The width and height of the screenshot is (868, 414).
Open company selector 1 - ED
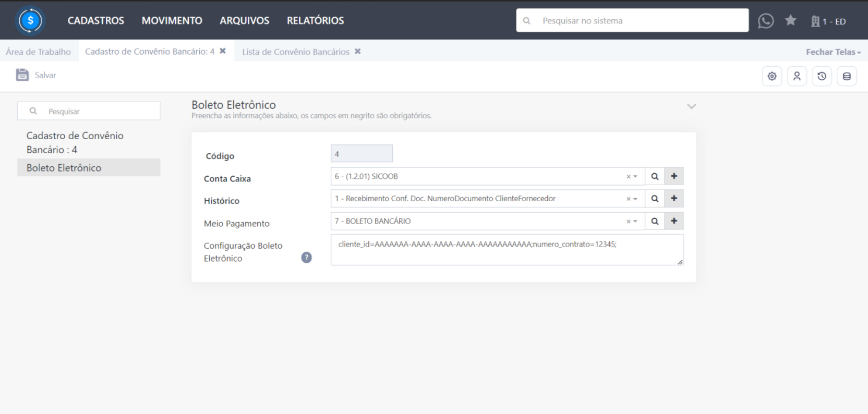[828, 21]
